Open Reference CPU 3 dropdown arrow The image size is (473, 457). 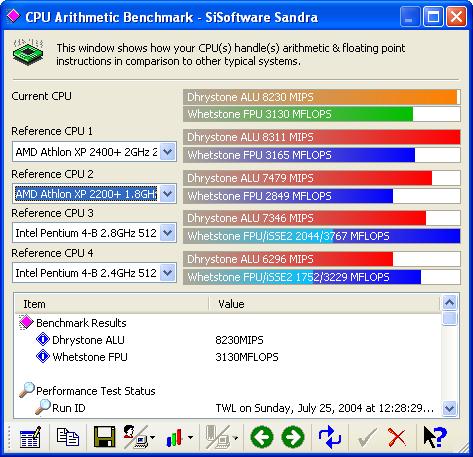click(167, 233)
